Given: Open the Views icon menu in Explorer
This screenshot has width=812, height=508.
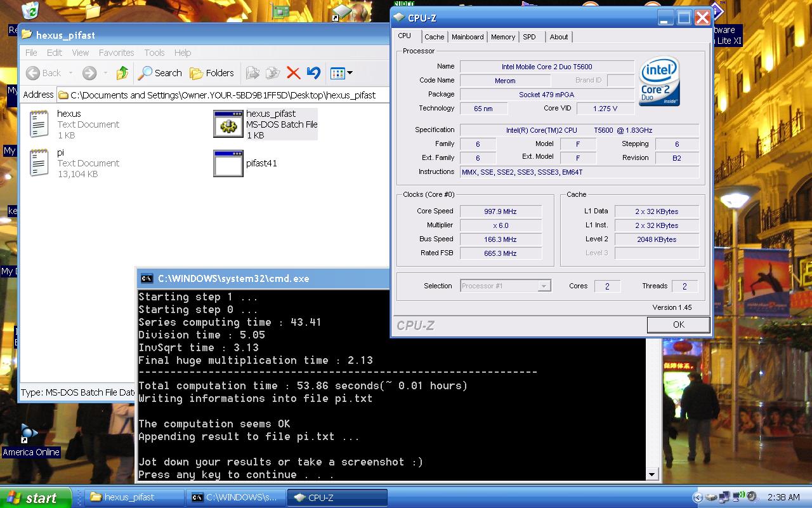Looking at the screenshot, I should click(341, 73).
